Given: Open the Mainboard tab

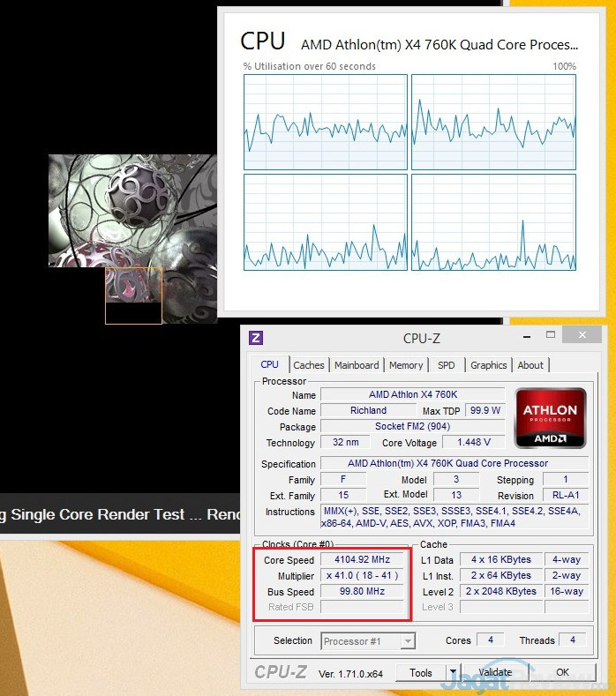Looking at the screenshot, I should click(357, 365).
